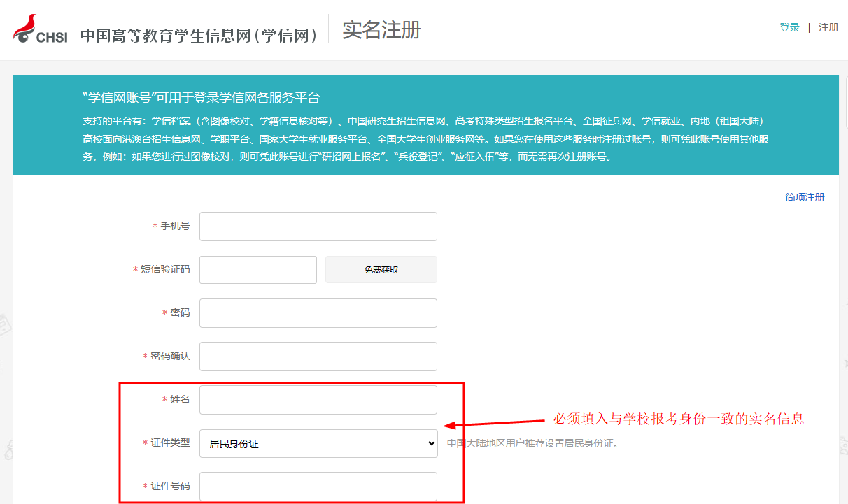This screenshot has height=504, width=848.
Task: Click the 密码确认 field label
Action: [x=170, y=357]
